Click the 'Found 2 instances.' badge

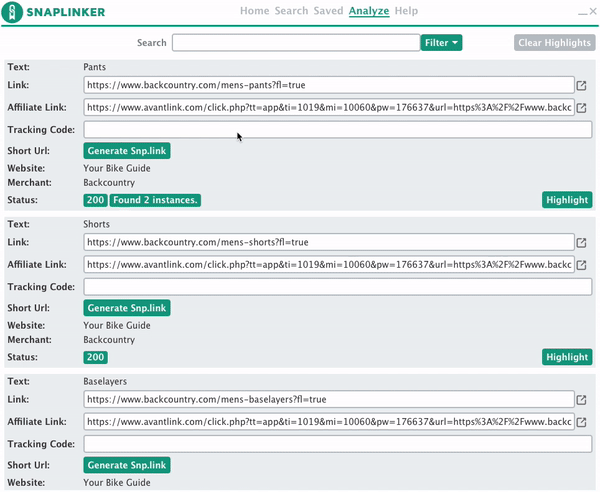(x=155, y=200)
